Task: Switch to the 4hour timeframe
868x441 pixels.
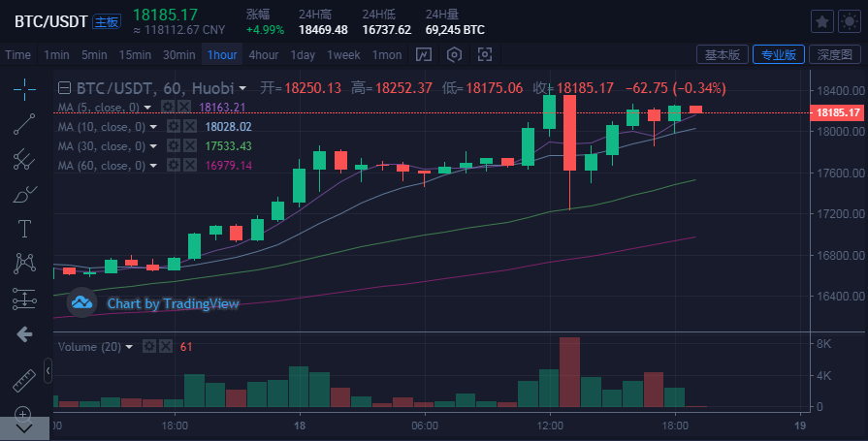Action: (263, 54)
